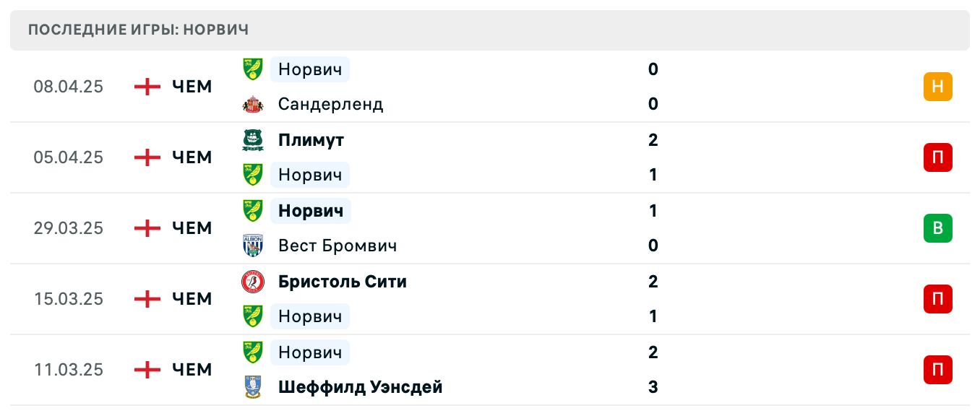Click the ЧЕМ label in the top match row

click(x=191, y=86)
